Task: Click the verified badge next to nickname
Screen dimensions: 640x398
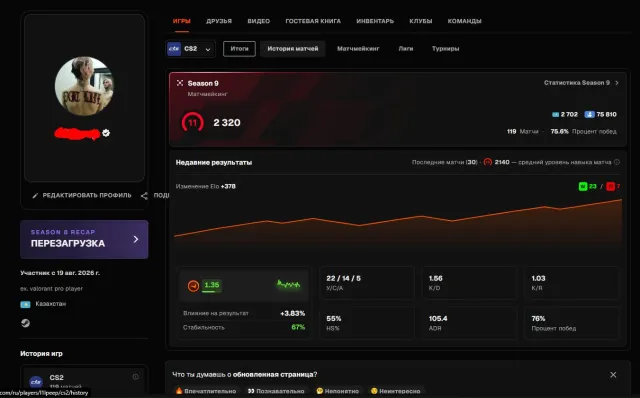Action: point(106,133)
